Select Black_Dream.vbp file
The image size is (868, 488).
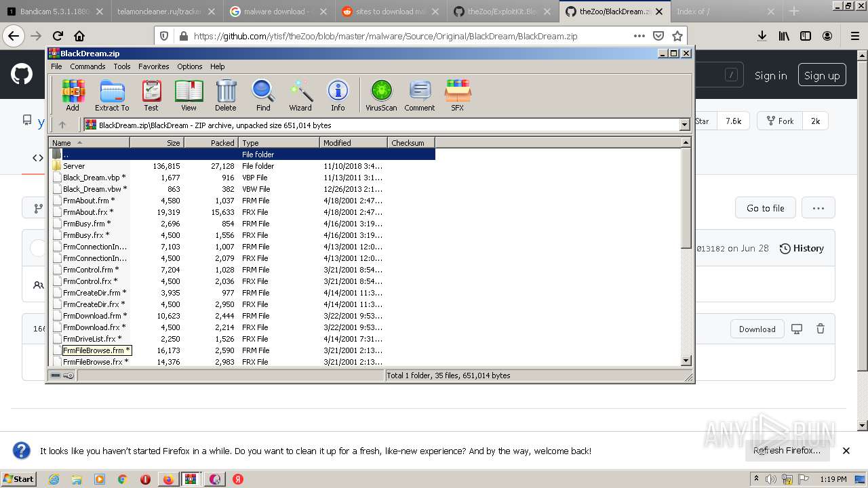[x=241, y=178]
